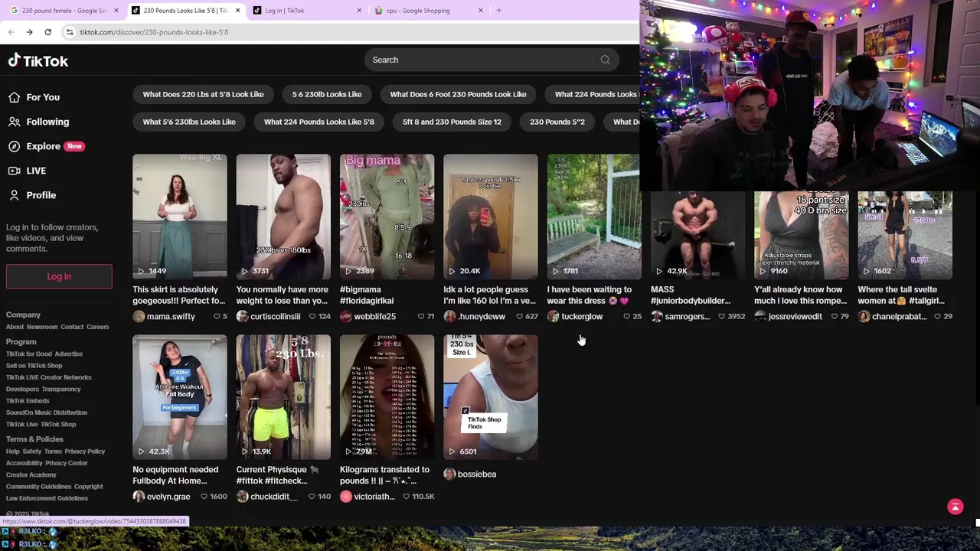Select 'What 5'6 230lbs Looks Like' chip
980x551 pixels.
tap(189, 122)
